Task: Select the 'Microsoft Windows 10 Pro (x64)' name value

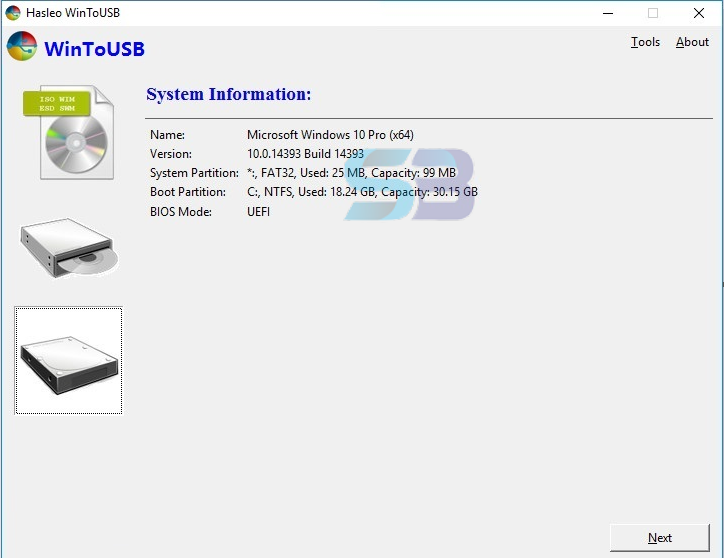Action: pos(330,135)
